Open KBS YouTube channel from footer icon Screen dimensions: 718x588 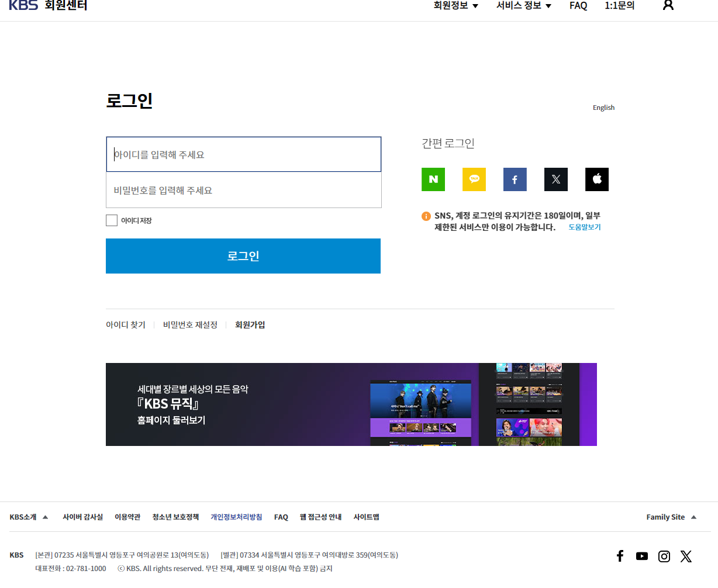coord(642,556)
